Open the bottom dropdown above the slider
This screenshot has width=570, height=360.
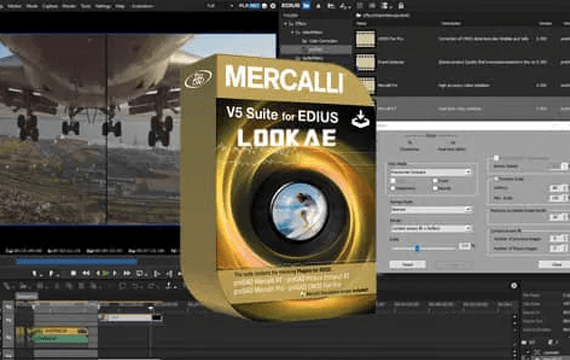(431, 228)
